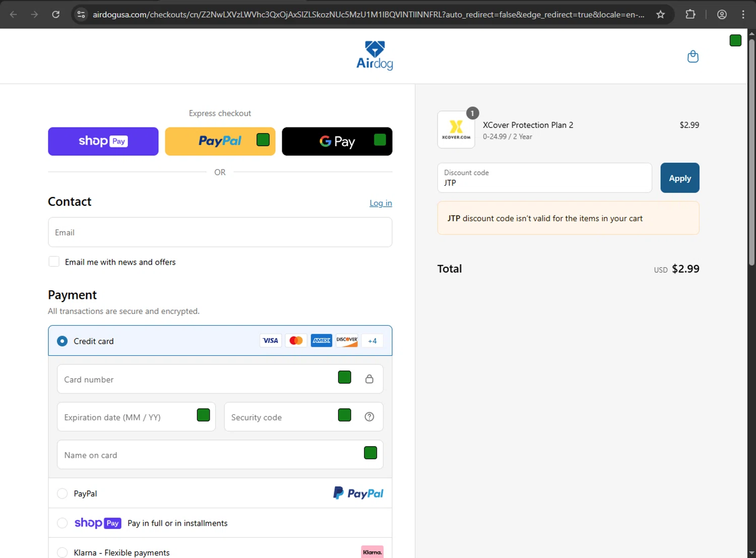756x558 pixels.
Task: Focus the Security code field
Action: click(304, 417)
